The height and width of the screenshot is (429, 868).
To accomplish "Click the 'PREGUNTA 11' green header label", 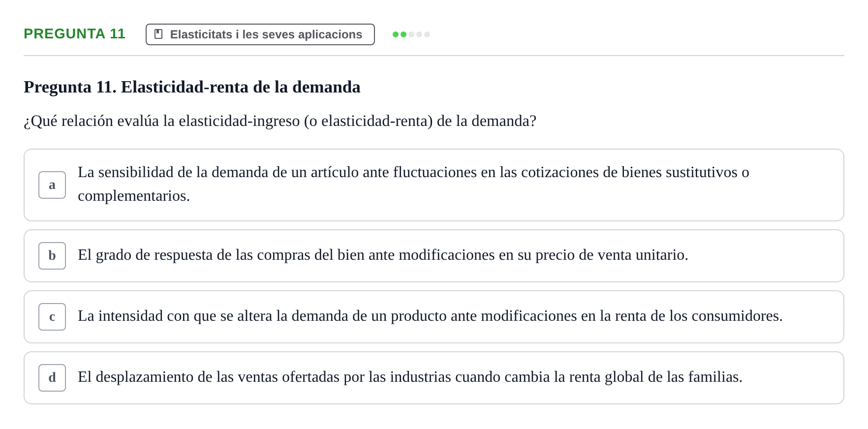I will 74,34.
